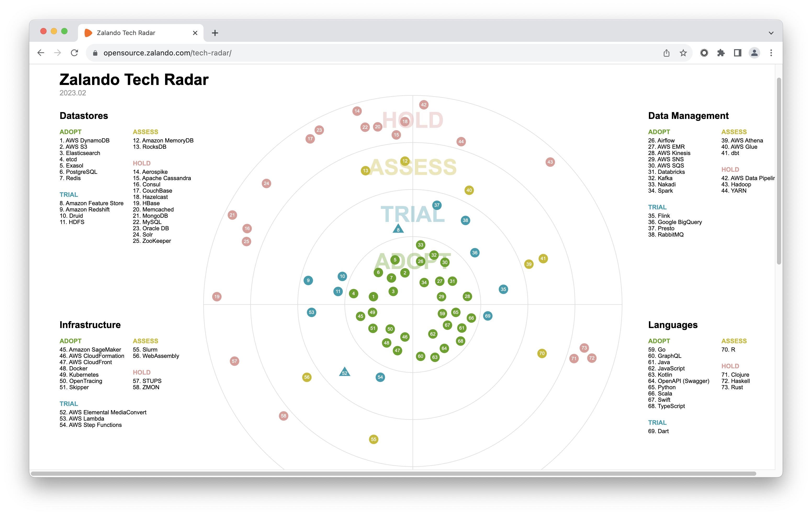
Task: Click the share page icon
Action: click(x=666, y=53)
